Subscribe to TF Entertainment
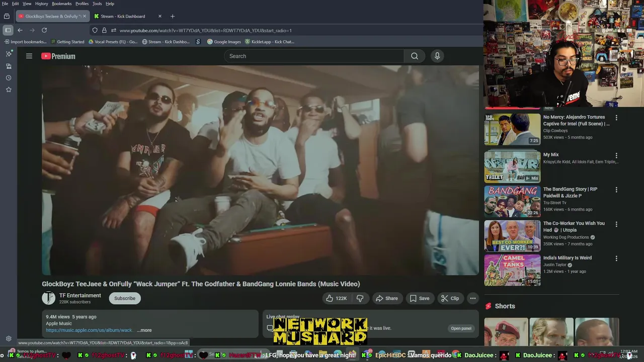Screen dimensions: 644x362 (x=125, y=298)
